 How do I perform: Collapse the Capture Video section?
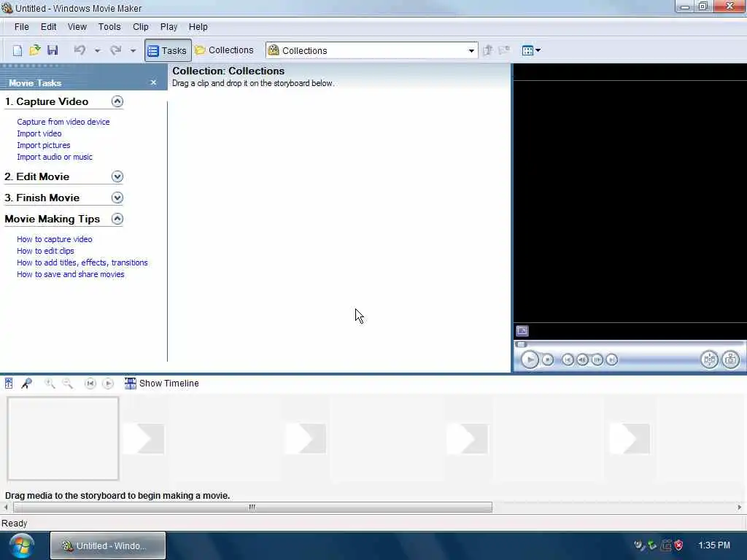point(117,101)
